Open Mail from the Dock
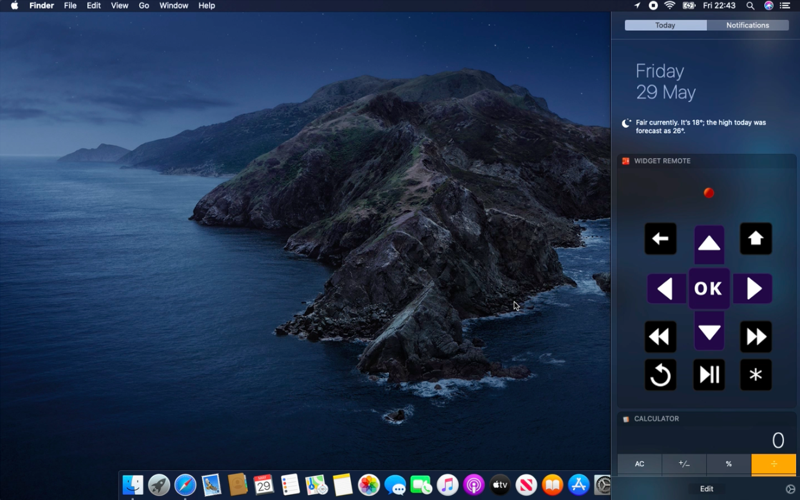800x500 pixels. click(x=211, y=485)
